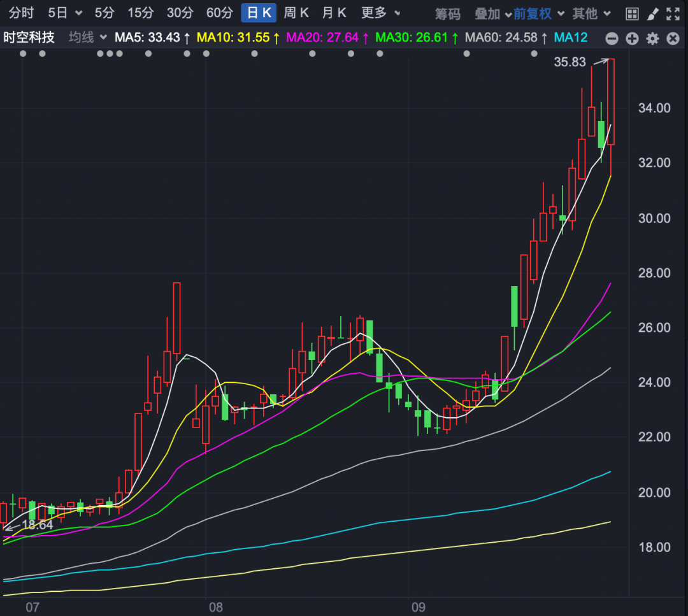Viewport: 688px width, 616px height.
Task: Switch to 周K weekly chart tab
Action: [296, 13]
